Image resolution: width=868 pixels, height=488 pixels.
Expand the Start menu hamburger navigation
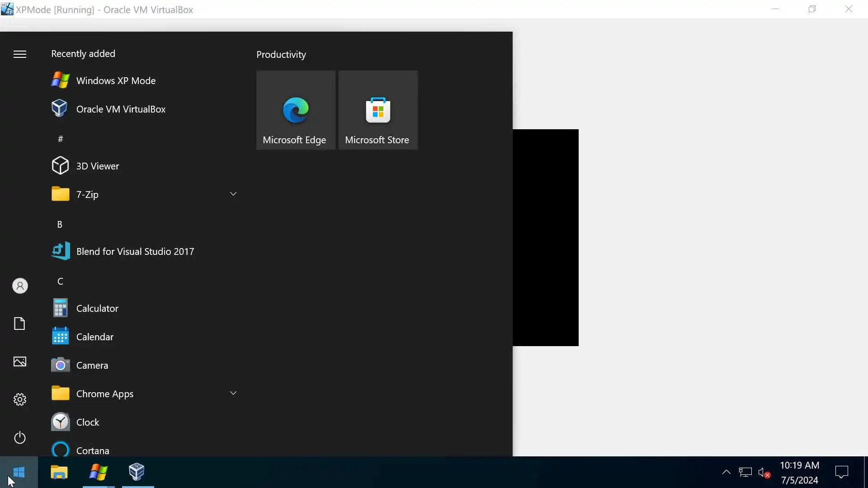tap(20, 55)
